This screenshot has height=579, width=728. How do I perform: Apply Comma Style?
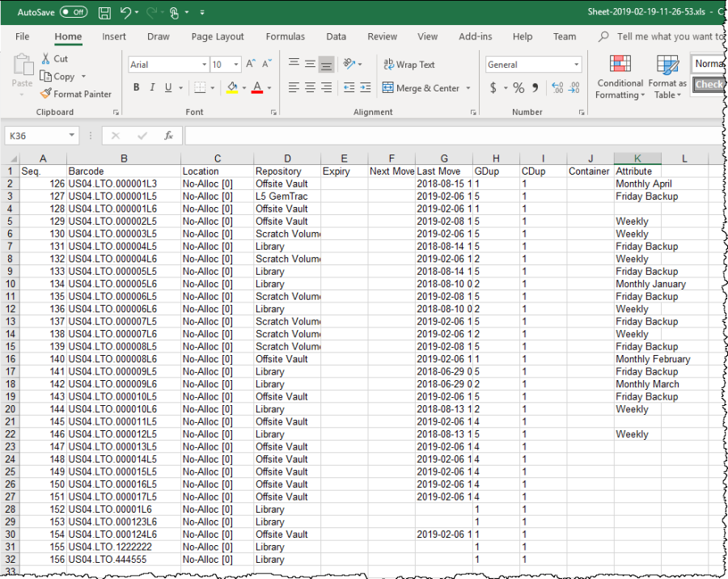(x=535, y=87)
